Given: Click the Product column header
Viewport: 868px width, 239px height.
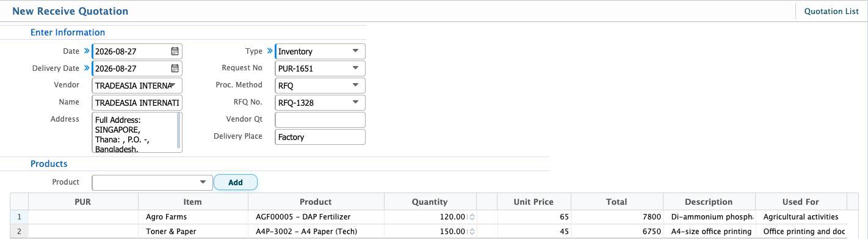Looking at the screenshot, I should [x=316, y=202].
